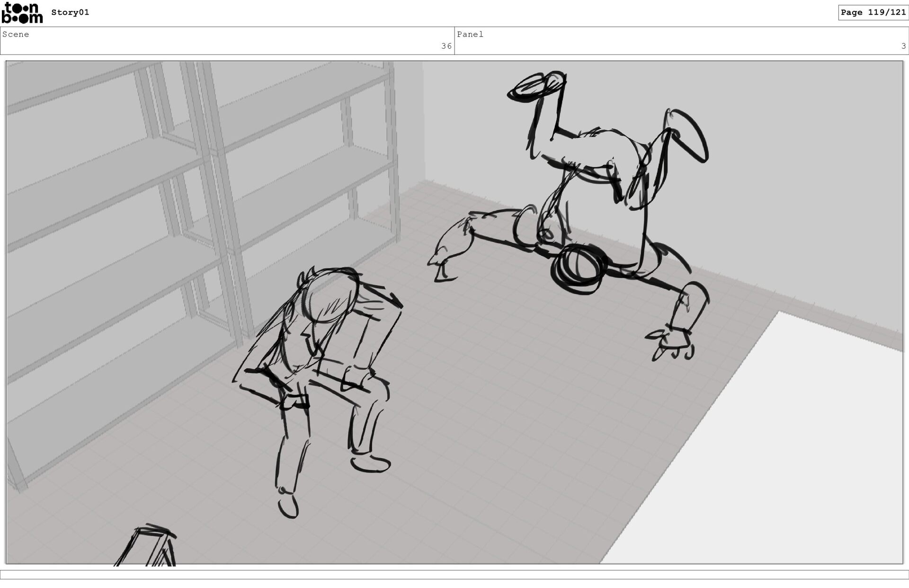Select the Story01 project title
This screenshot has height=588, width=909.
coord(70,12)
